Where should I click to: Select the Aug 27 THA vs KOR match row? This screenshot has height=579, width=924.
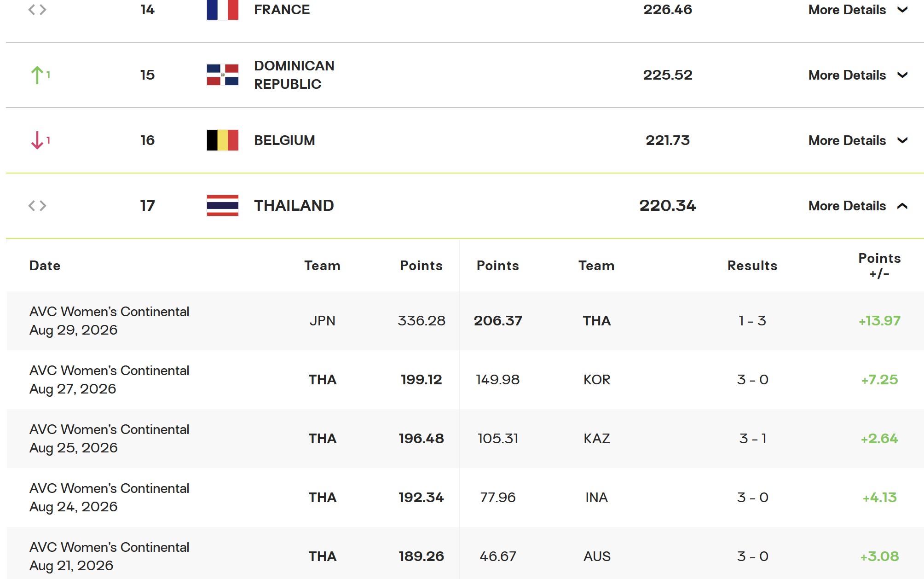point(465,380)
